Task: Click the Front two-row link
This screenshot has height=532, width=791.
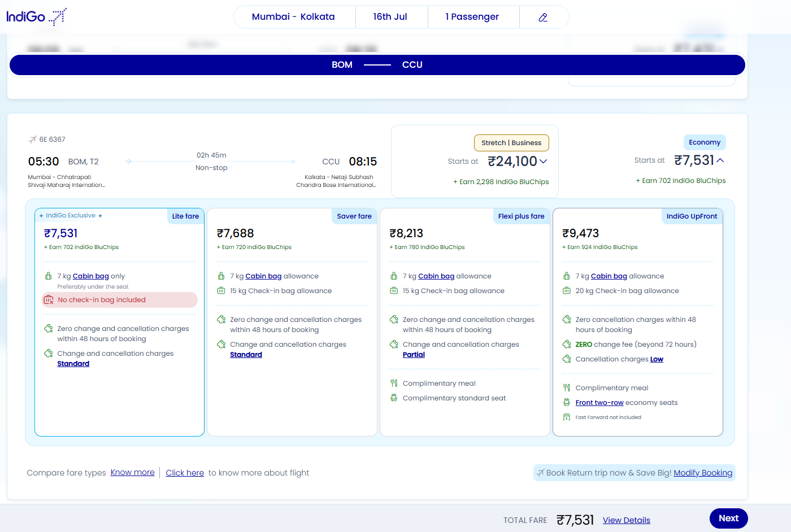Action: pyautogui.click(x=599, y=403)
